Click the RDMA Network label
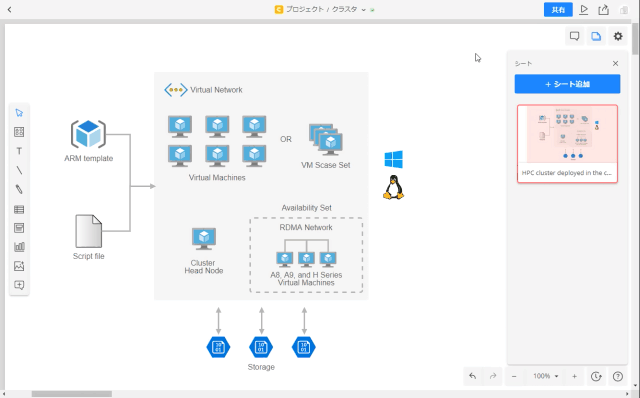Image resolution: width=640 pixels, height=398 pixels. click(x=306, y=227)
